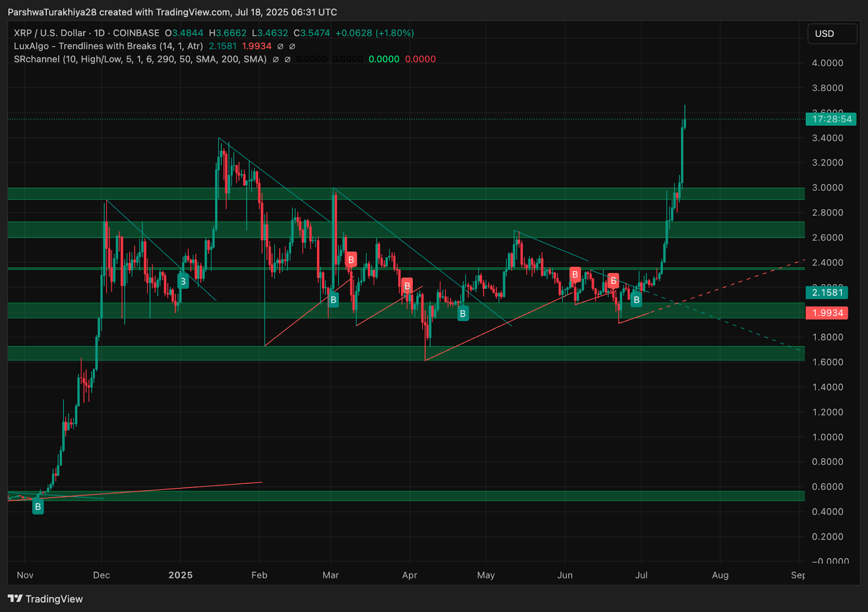Image resolution: width=868 pixels, height=612 pixels.
Task: Click the teal 2.1581 price label on the axis
Action: pos(827,292)
